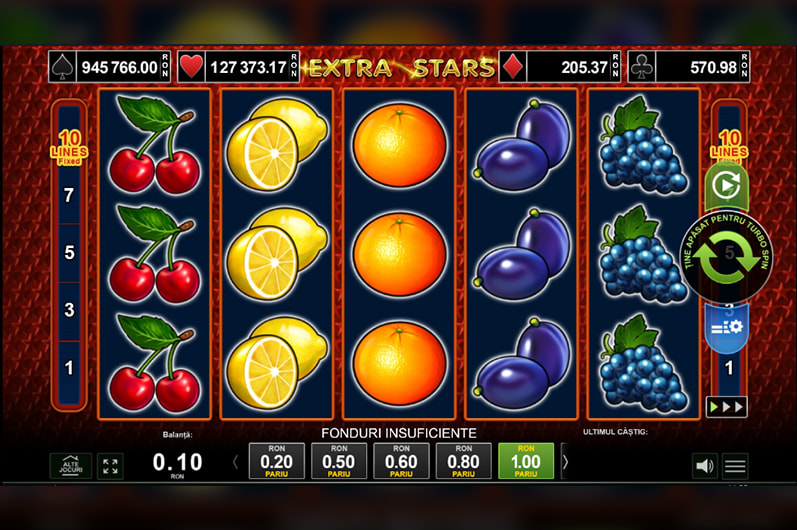Select the 0.20 RON bet
Screen dimensions: 797x530
pos(277,461)
